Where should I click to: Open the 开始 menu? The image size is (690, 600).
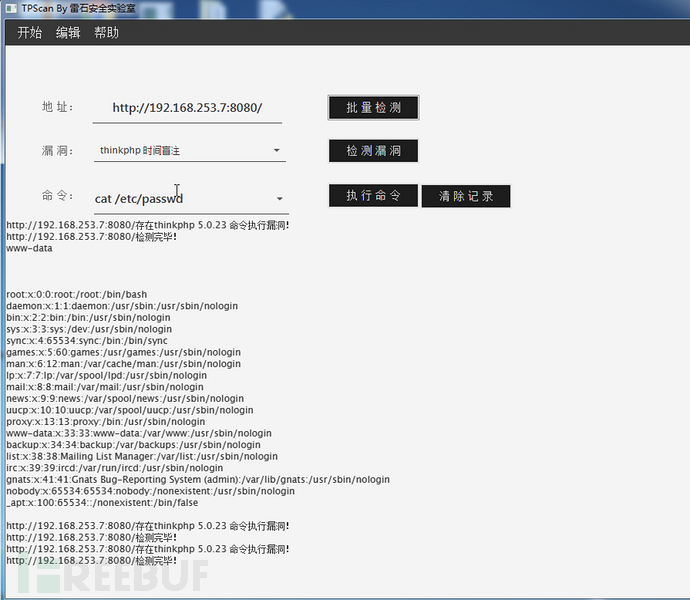(29, 33)
